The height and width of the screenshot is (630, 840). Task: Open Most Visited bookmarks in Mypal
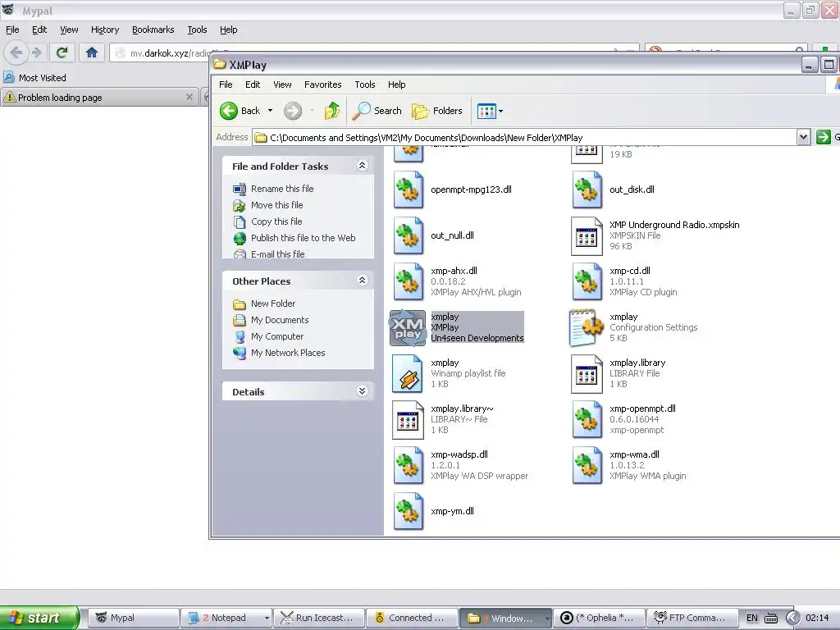[x=34, y=78]
